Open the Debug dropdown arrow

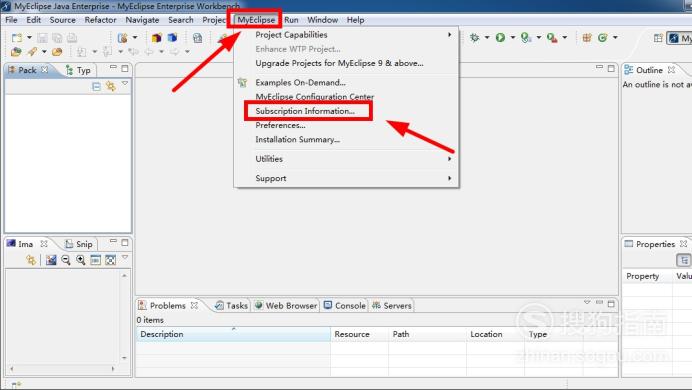[x=487, y=38]
